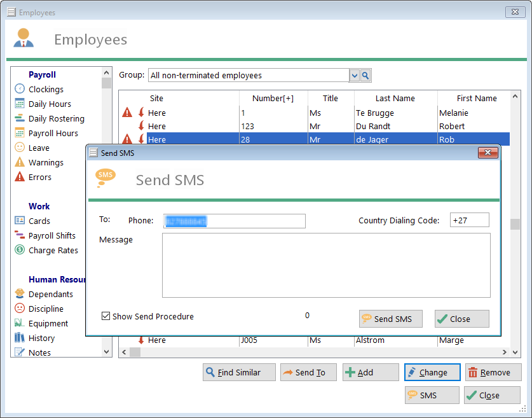Viewport: 532px width, 418px height.
Task: Click the search magnifier beside Group dropdown
Action: 365,75
